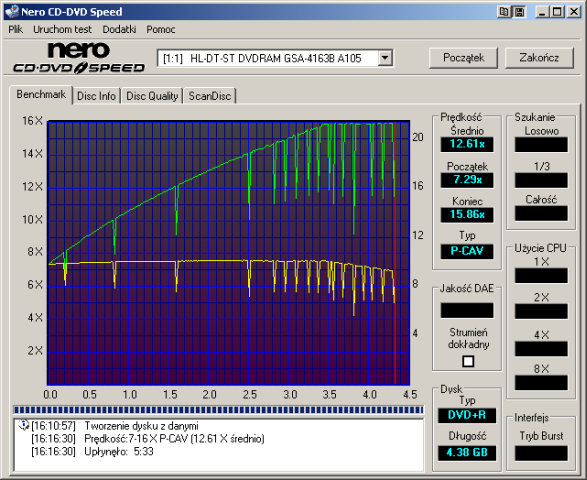
Task: Select the Benchmark tab
Action: [x=41, y=94]
